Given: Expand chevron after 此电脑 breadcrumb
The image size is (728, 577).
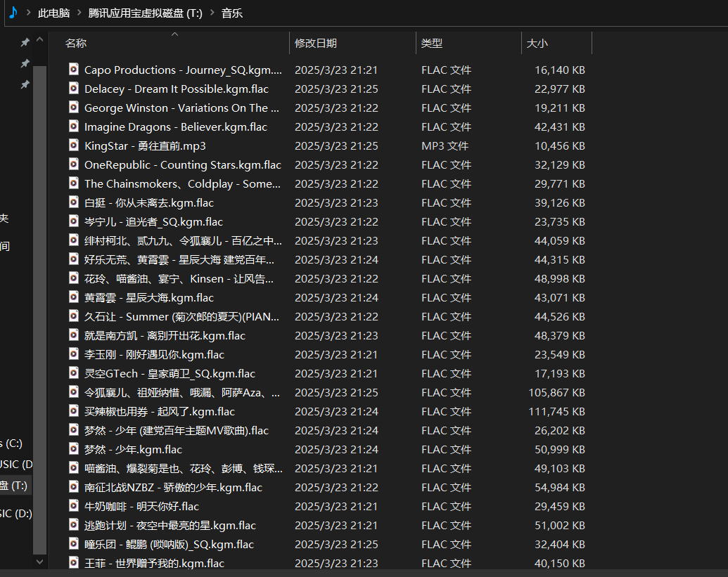Looking at the screenshot, I should tap(79, 13).
